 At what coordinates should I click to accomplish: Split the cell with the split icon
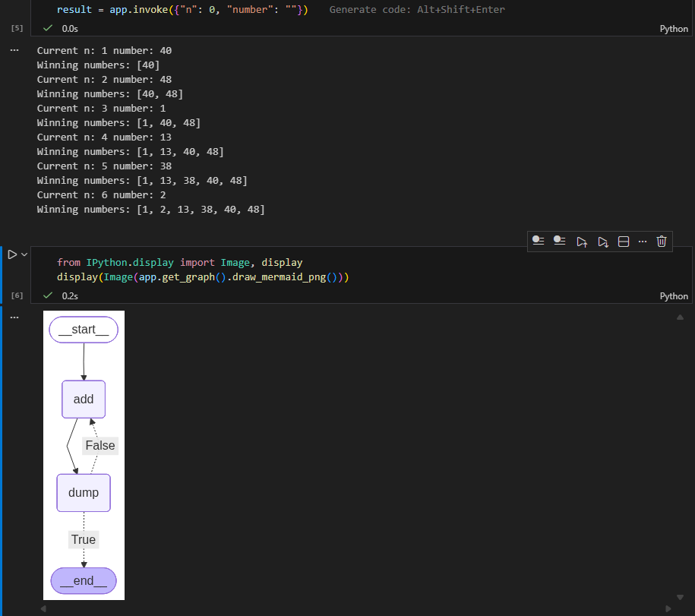[624, 241]
